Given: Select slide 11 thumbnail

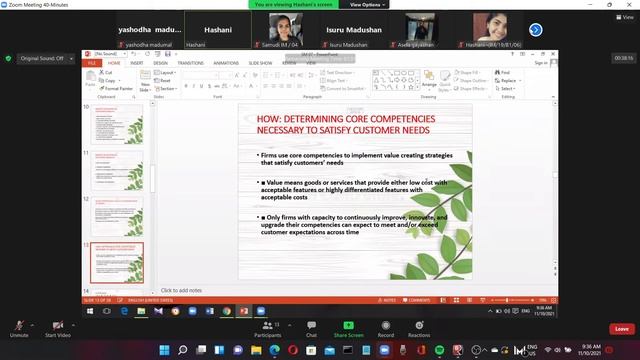Looking at the screenshot, I should click(x=117, y=171).
